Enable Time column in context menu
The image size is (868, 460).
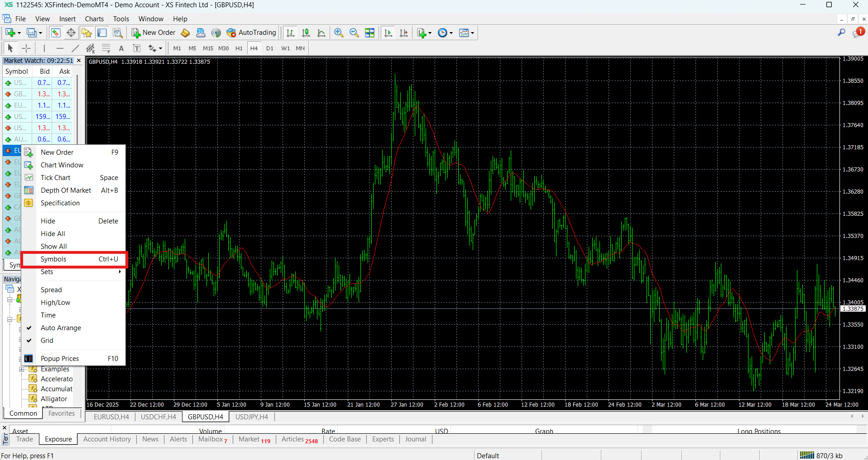click(x=73, y=315)
